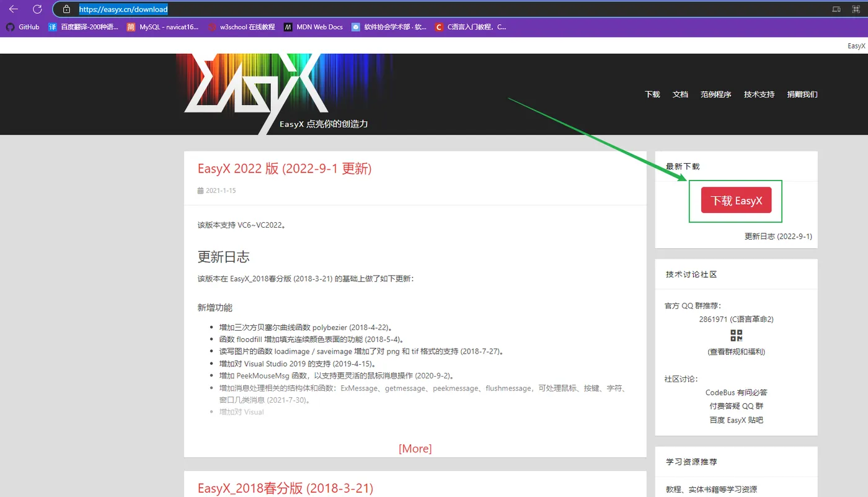Image resolution: width=868 pixels, height=497 pixels.
Task: Click the 学习资源推荐 sidebar heading
Action: 691,462
